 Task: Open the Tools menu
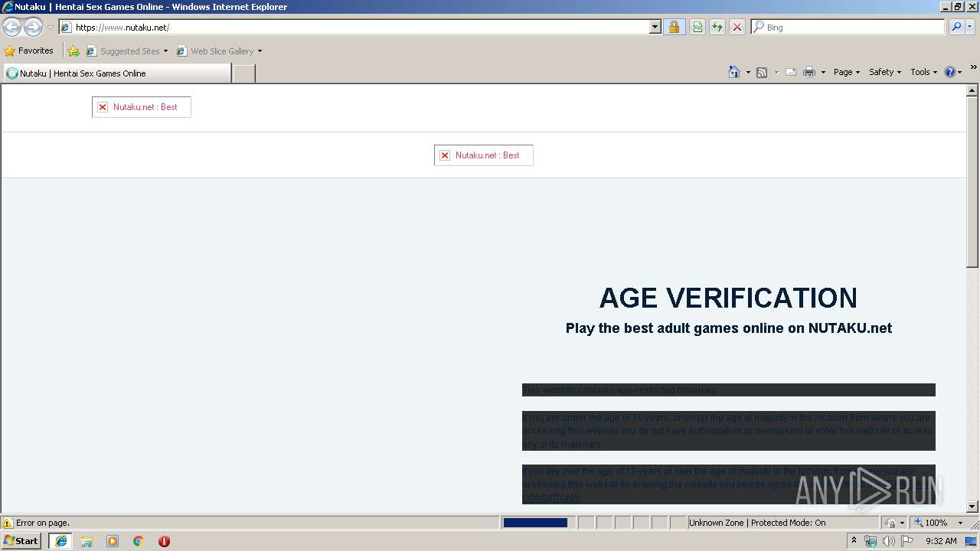pos(923,72)
